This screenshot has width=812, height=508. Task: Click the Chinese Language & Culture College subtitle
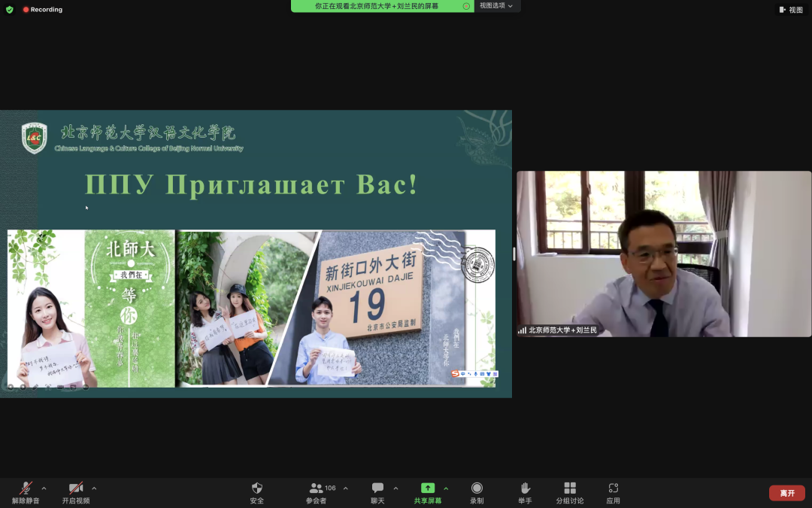coord(149,148)
